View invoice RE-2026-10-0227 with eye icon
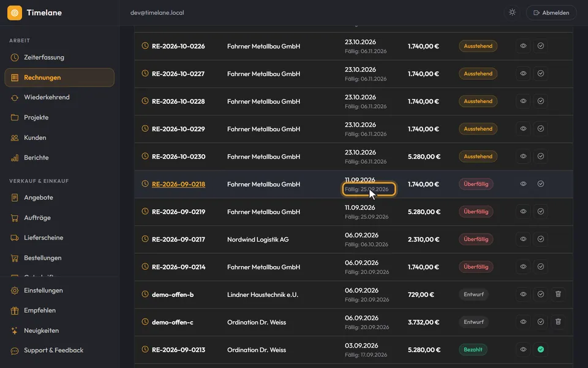 coord(523,74)
